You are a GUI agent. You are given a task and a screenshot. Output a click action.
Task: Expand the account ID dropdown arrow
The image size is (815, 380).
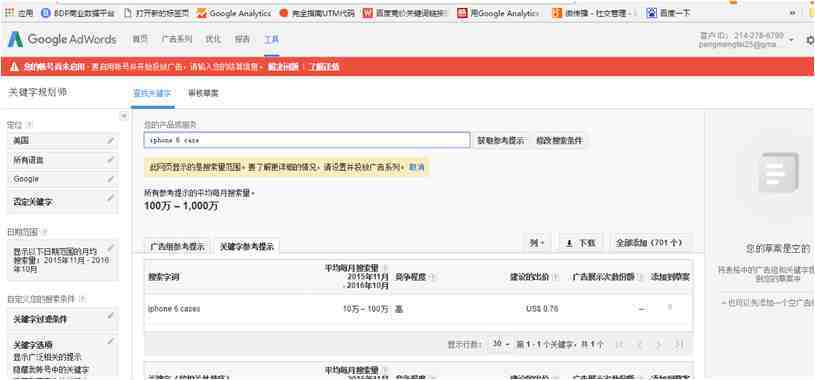(792, 40)
